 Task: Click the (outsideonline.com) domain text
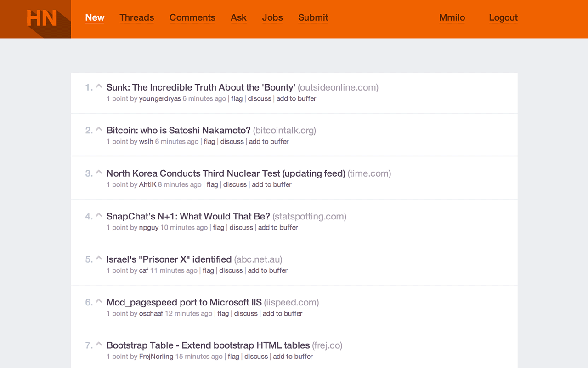click(338, 87)
